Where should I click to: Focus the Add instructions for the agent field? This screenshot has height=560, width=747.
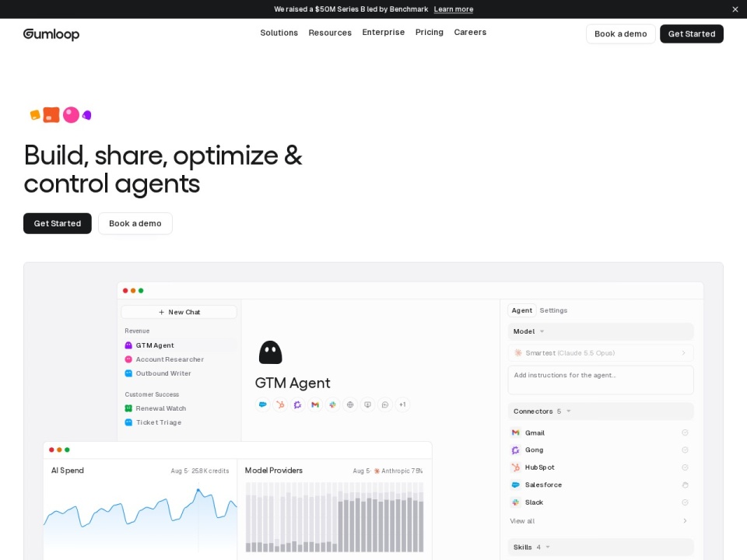601,380
